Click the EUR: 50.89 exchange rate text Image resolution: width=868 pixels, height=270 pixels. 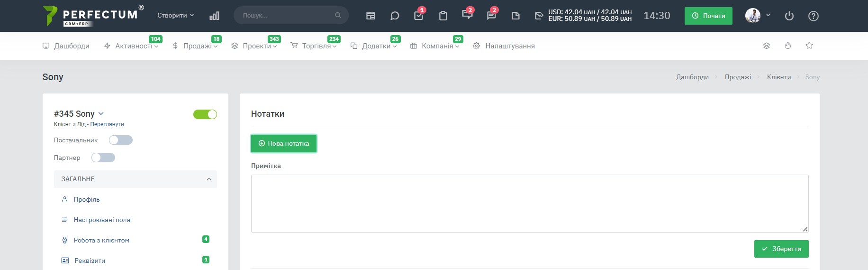pos(590,19)
